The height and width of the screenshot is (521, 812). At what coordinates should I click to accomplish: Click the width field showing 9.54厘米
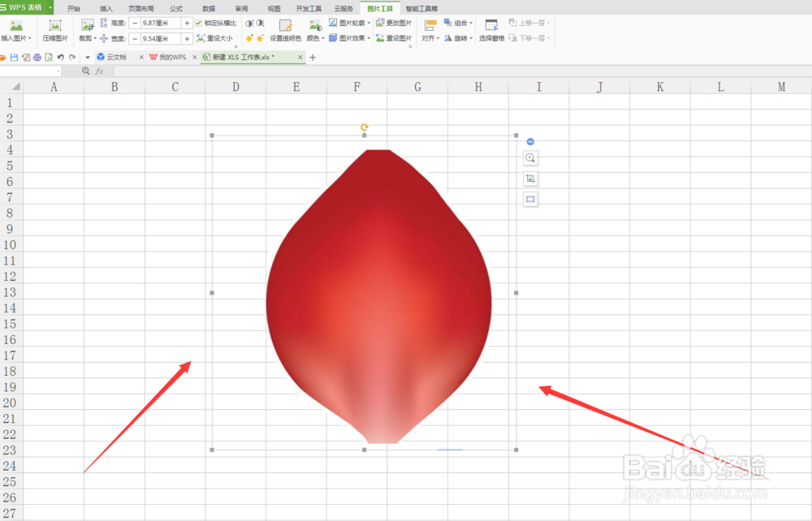[x=161, y=39]
